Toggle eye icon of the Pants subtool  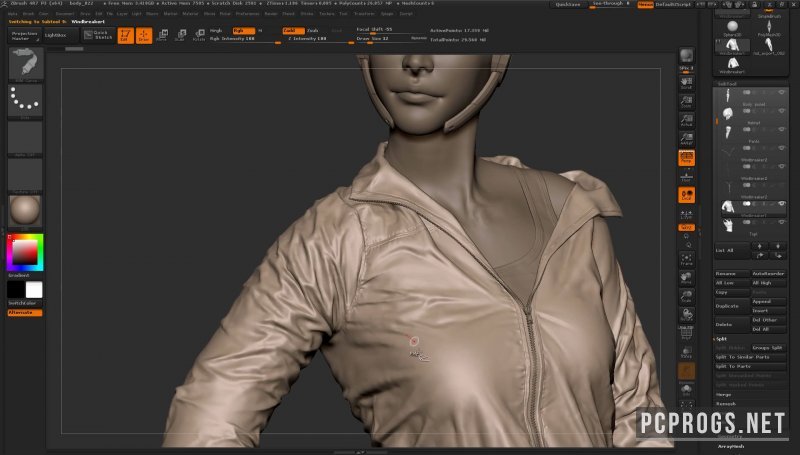pyautogui.click(x=781, y=130)
